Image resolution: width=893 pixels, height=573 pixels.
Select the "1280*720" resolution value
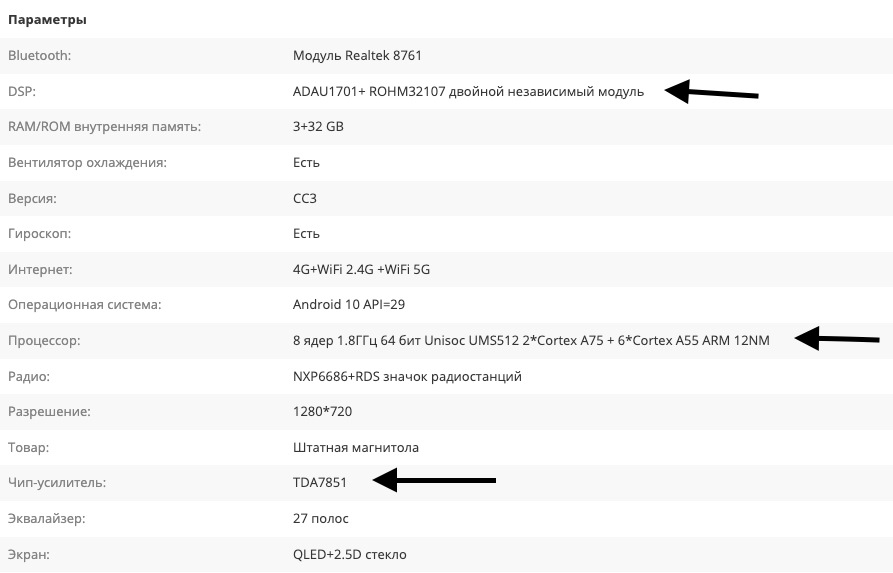322,412
